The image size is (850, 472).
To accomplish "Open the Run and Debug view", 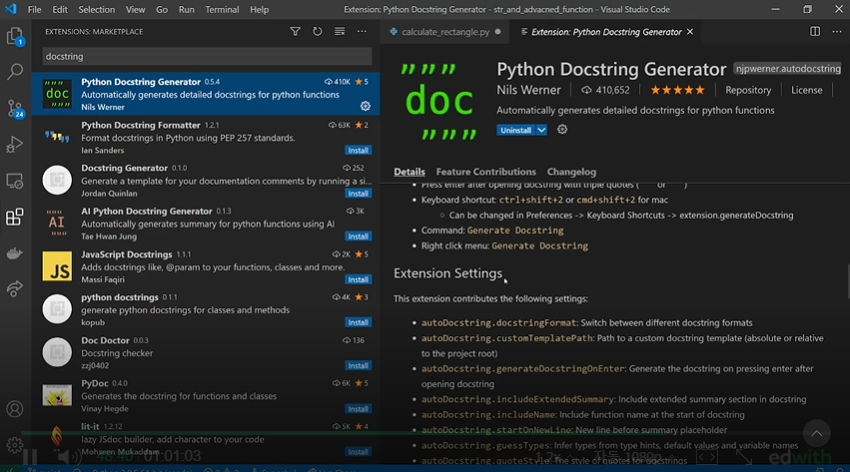I will (x=15, y=145).
